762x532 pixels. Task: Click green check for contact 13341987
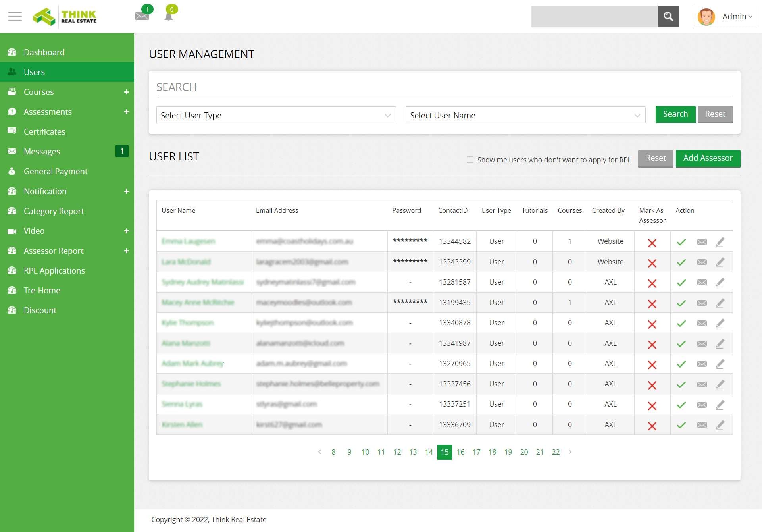click(x=681, y=344)
